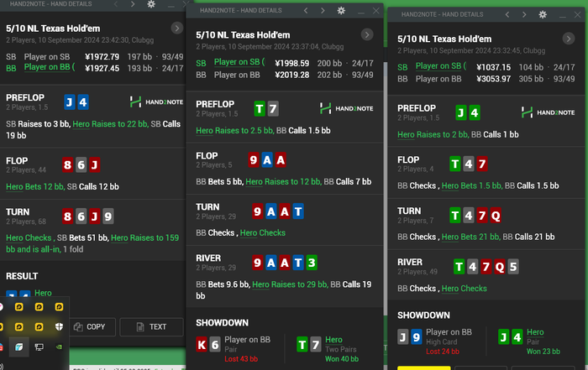Click 'Hero Bets 1.5 bb' link

coord(471,185)
